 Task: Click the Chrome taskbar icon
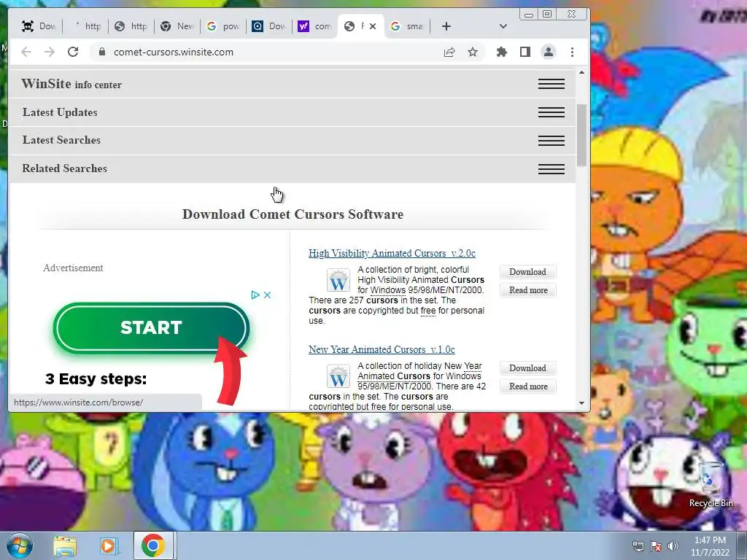(x=153, y=545)
